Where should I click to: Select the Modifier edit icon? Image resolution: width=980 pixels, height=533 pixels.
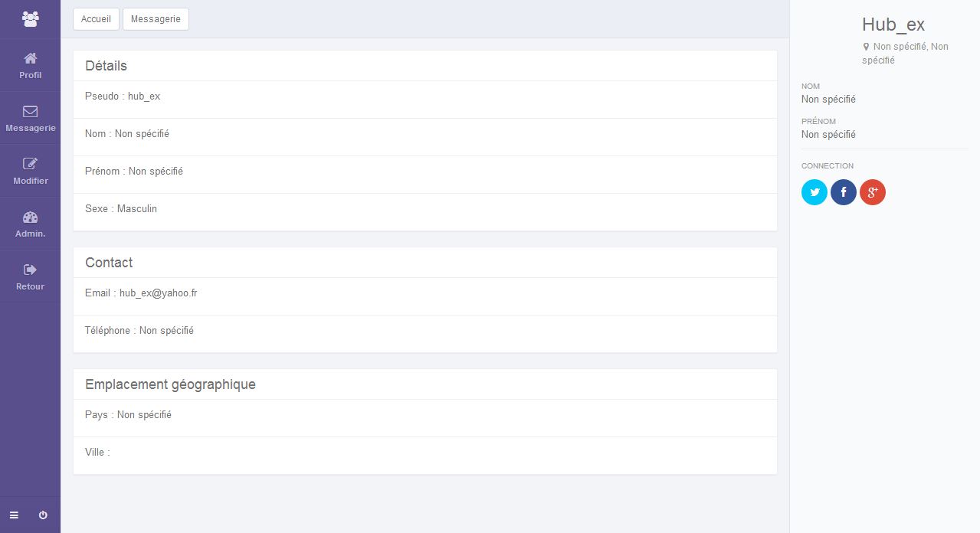[x=30, y=164]
